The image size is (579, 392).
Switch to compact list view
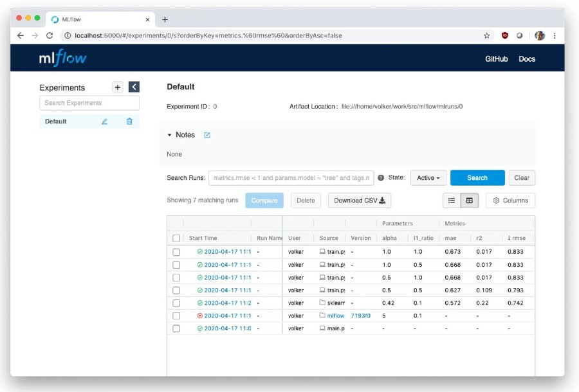[x=452, y=200]
